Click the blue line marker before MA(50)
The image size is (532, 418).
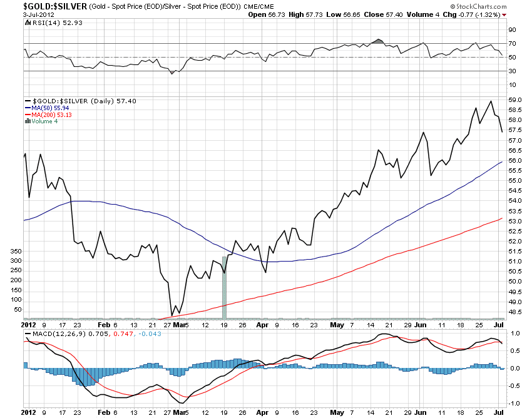28,108
